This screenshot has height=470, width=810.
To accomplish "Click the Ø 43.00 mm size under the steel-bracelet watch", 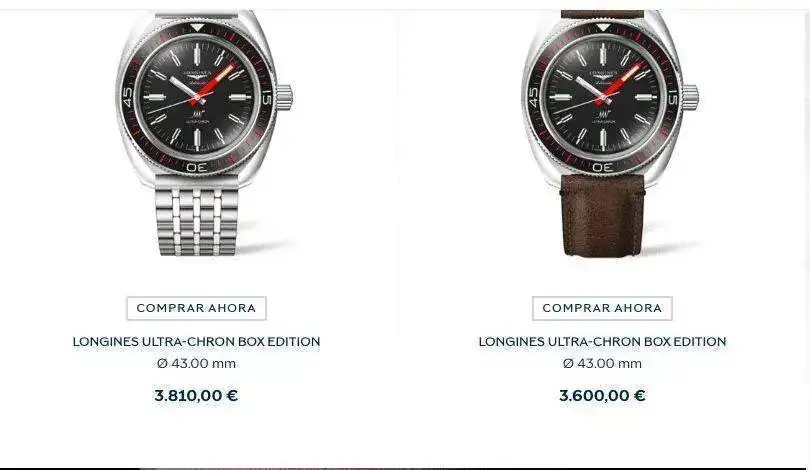I will [196, 364].
